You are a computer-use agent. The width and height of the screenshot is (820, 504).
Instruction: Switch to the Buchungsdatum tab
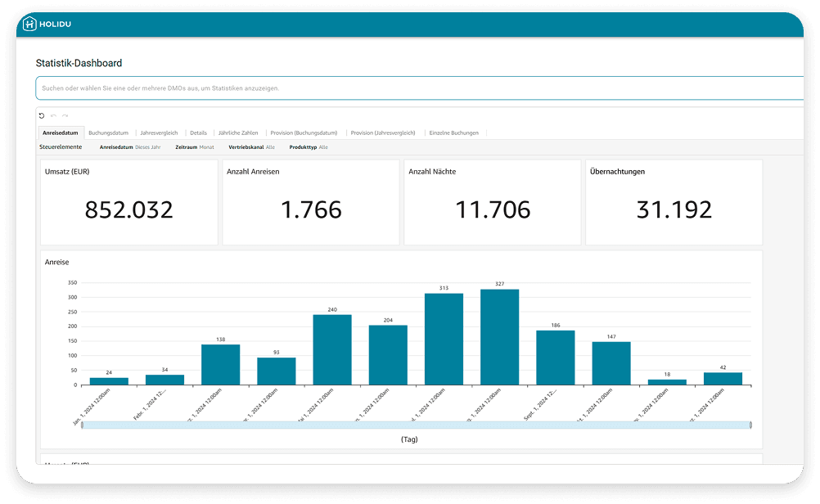107,133
